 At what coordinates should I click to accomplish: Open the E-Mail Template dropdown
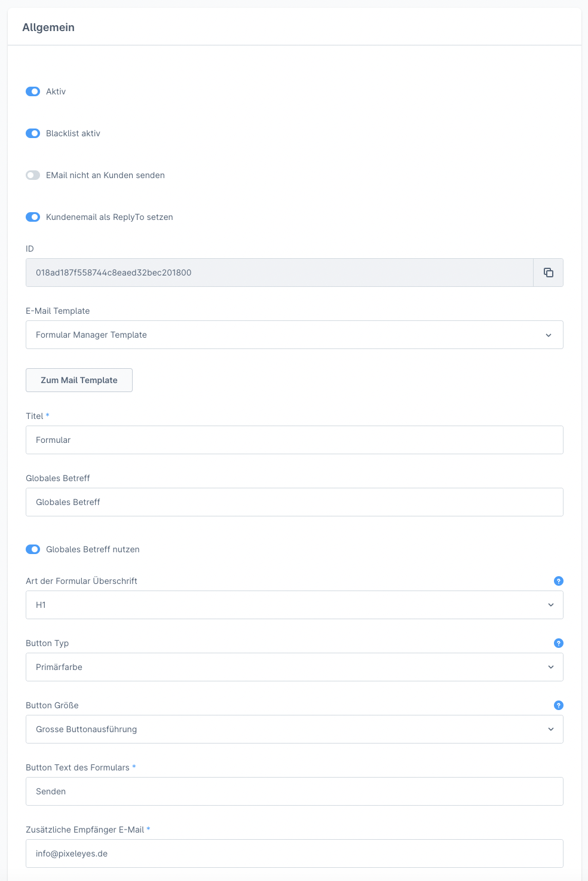294,335
